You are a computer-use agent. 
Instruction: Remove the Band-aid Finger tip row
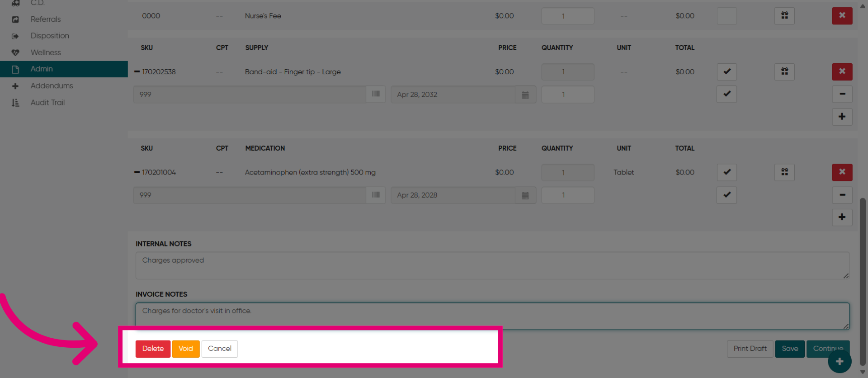[x=842, y=71]
